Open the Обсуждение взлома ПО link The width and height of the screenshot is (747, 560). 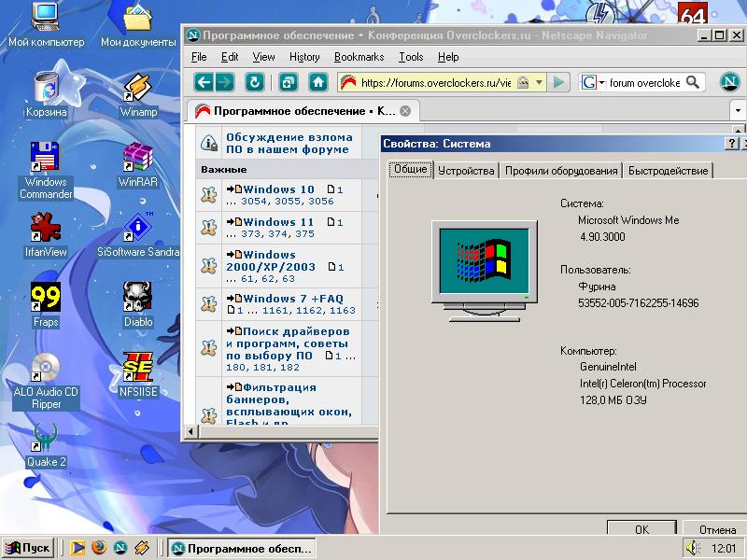pos(289,143)
